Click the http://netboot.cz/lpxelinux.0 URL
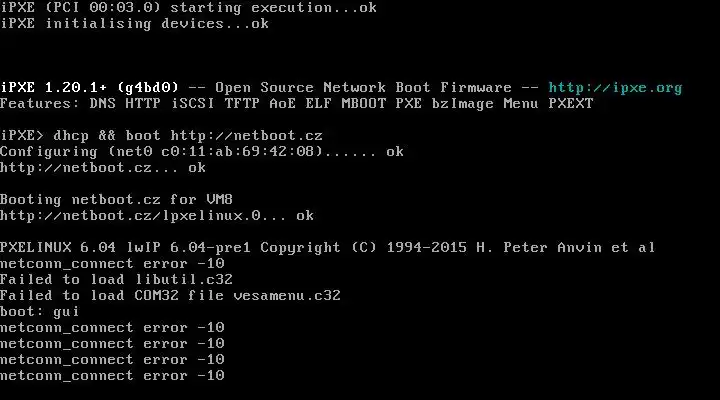This screenshot has width=720, height=400. tap(132, 216)
